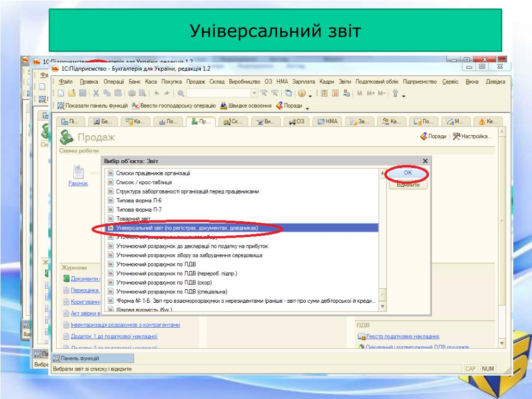Image resolution: width=532 pixels, height=399 pixels.
Task: Expand the function toolbar options arrow
Action: 307,109
